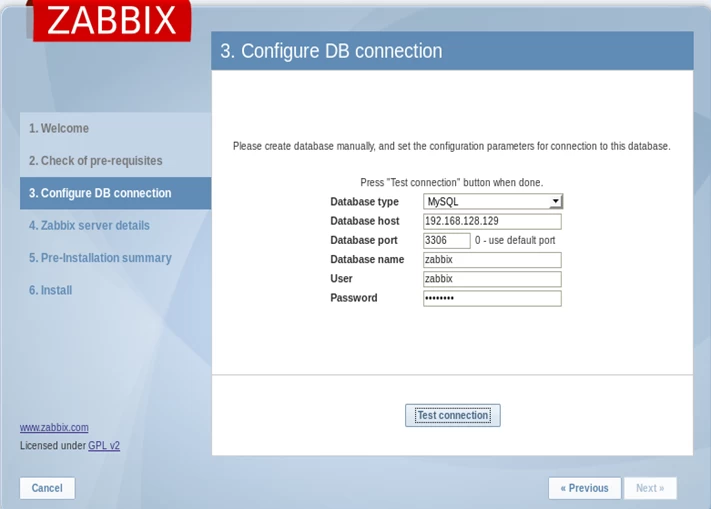Open the Database type dropdown
The image size is (711, 509).
pos(493,201)
